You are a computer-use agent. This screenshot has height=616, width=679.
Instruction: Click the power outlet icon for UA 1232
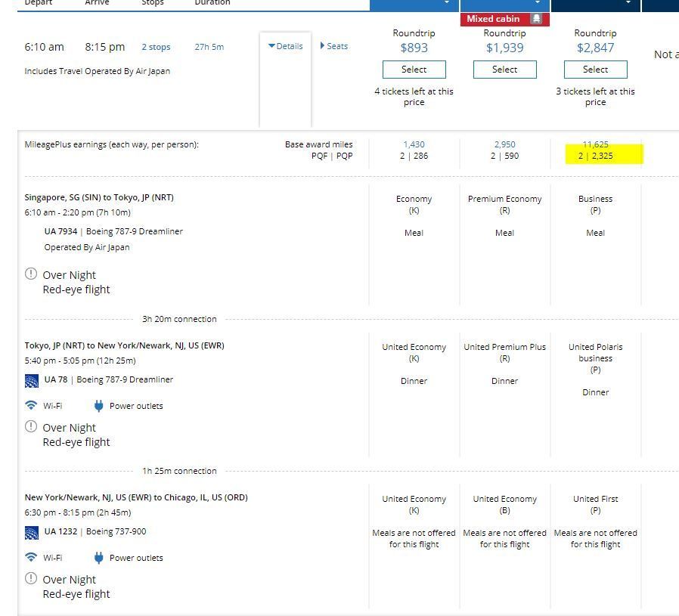99,558
